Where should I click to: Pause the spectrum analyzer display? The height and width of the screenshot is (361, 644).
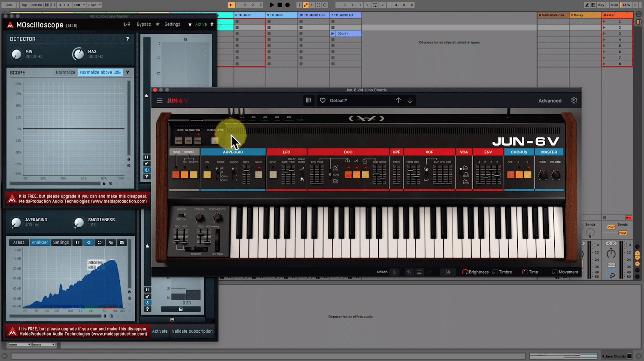point(77,242)
